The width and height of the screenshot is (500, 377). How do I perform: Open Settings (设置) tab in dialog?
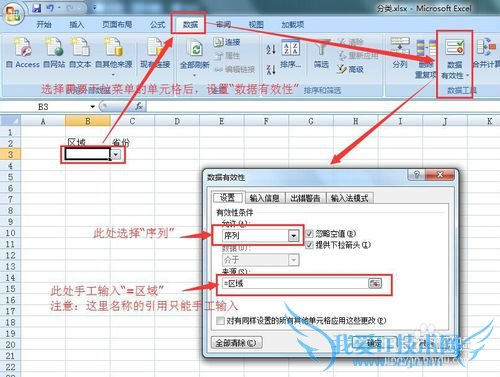(228, 198)
